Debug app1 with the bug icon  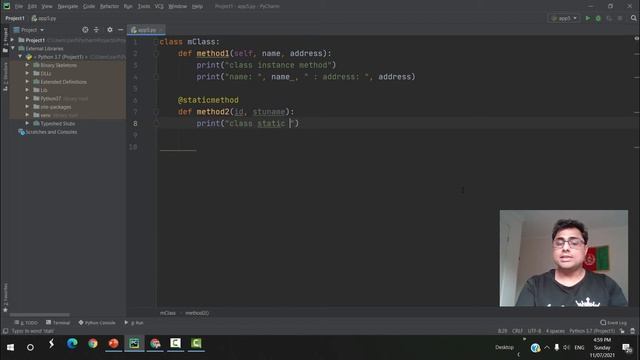(598, 18)
